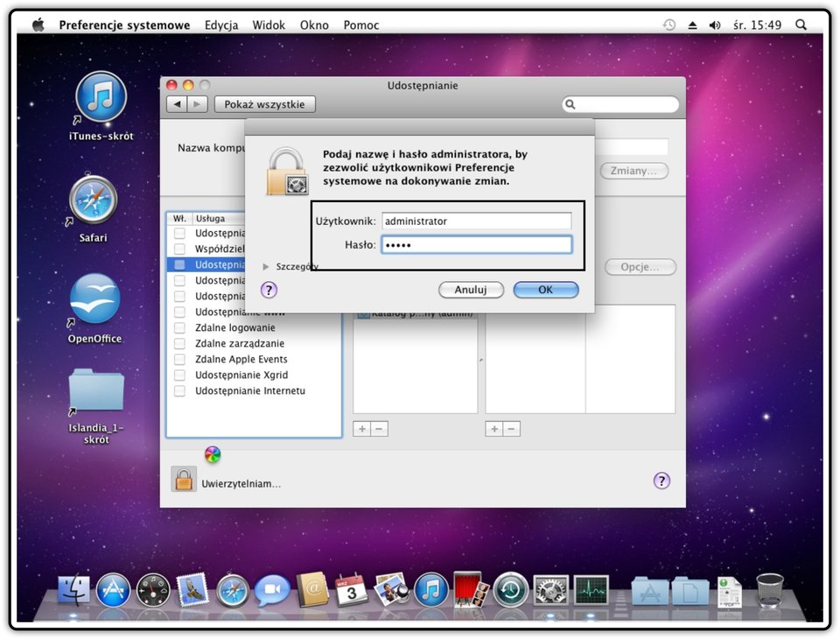Enable Zdalne logowanie service checkbox
This screenshot has height=639, width=840.
pyautogui.click(x=179, y=327)
